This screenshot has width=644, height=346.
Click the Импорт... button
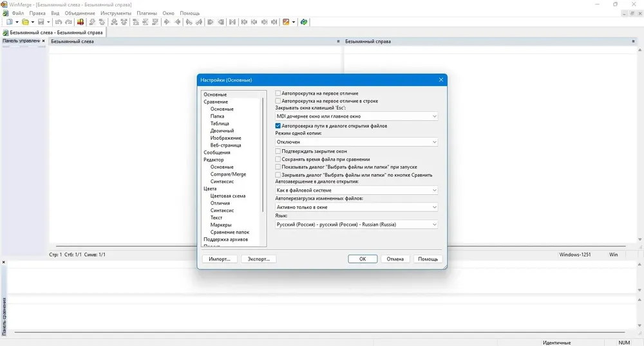[220, 259]
